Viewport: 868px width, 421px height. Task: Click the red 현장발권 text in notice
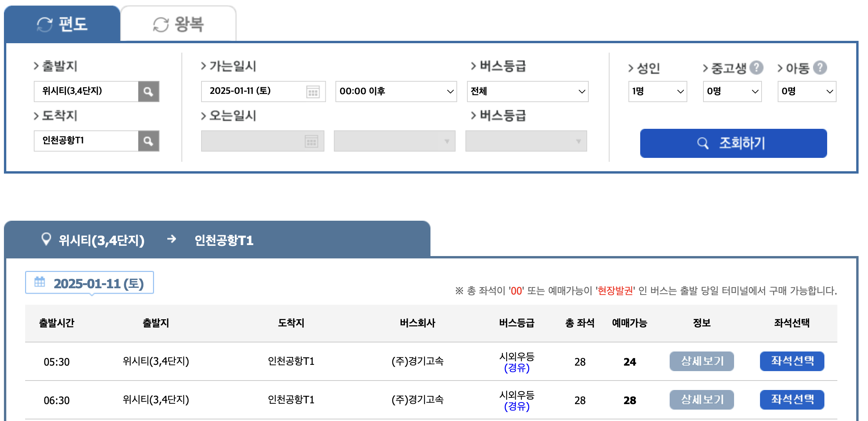click(615, 291)
